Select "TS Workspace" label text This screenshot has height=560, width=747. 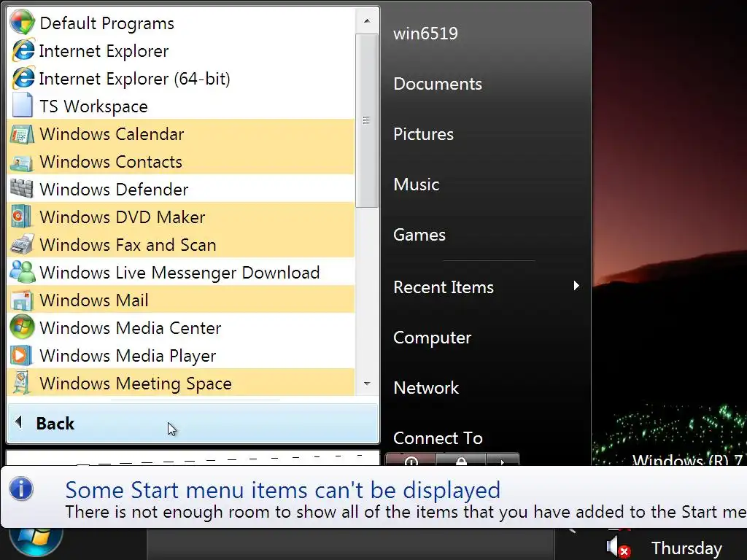coord(93,106)
